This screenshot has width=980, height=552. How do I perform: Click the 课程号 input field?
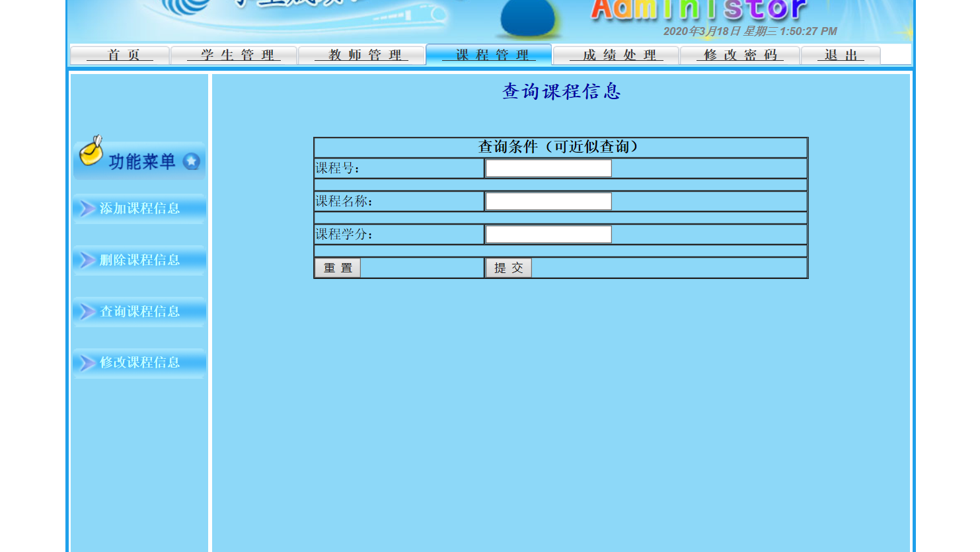(x=548, y=168)
